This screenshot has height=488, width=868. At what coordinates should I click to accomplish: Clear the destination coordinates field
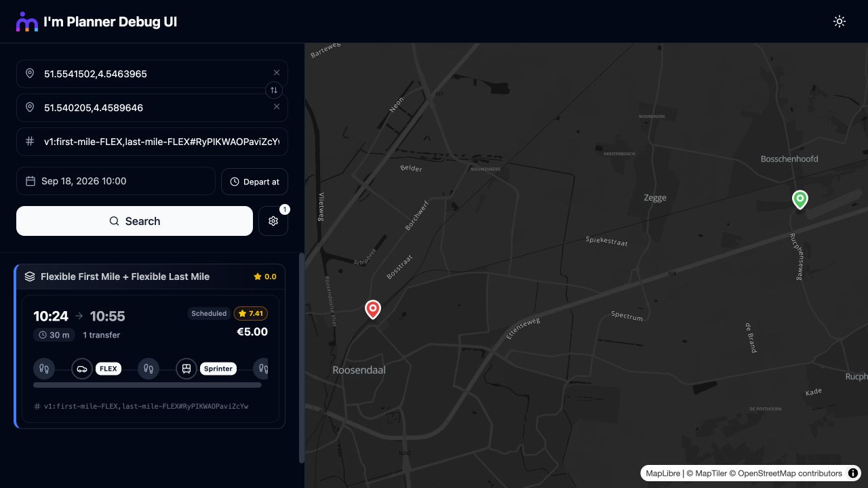[277, 106]
